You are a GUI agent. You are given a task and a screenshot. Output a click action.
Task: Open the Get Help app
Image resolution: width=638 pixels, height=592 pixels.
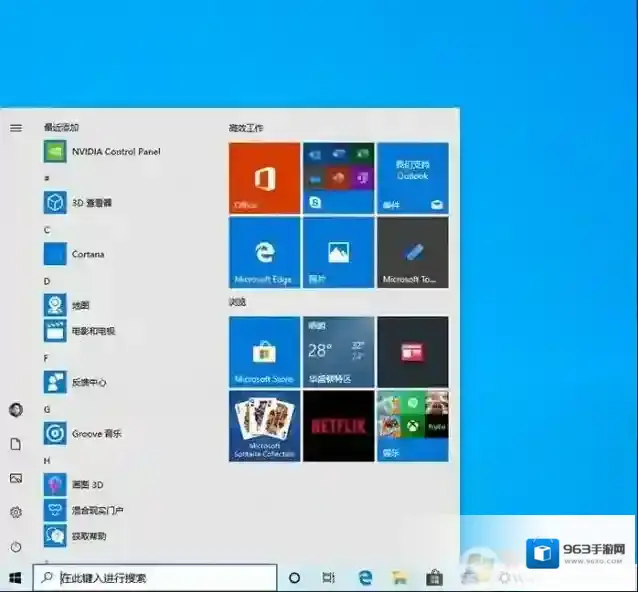(75, 536)
